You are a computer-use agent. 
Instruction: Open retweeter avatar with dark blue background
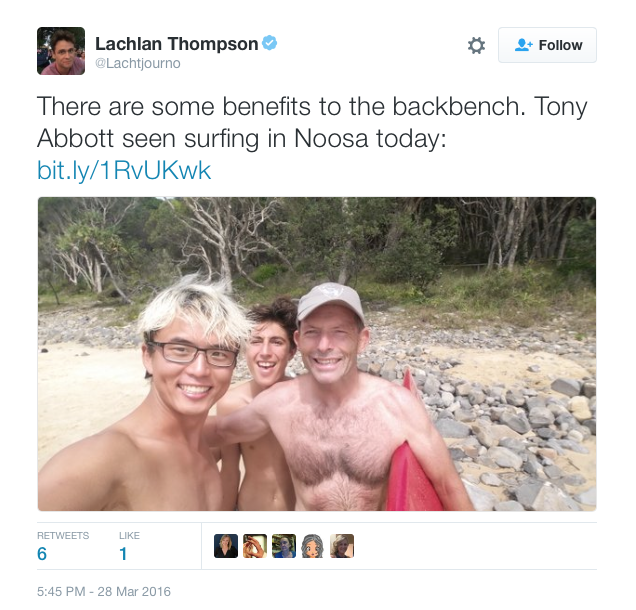(x=226, y=546)
